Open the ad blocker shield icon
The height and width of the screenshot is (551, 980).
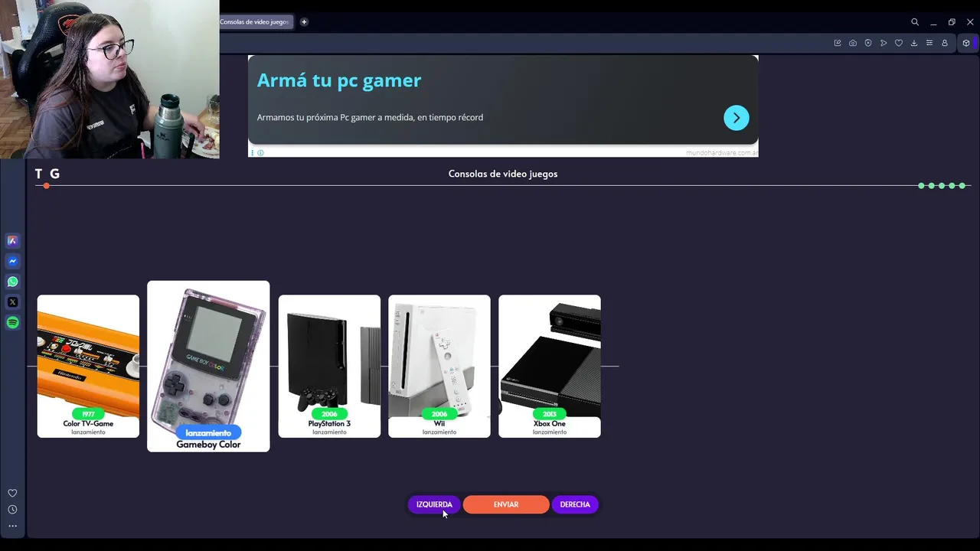pos(868,43)
